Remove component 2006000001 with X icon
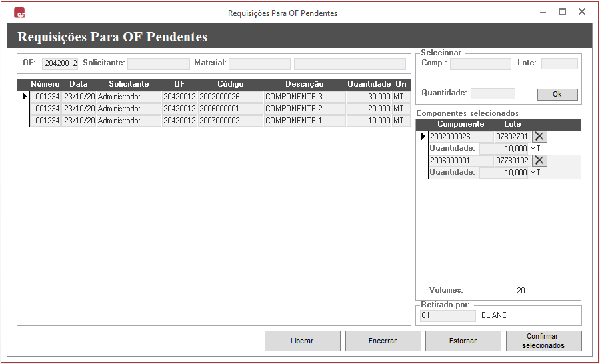The image size is (600, 364). pos(539,161)
